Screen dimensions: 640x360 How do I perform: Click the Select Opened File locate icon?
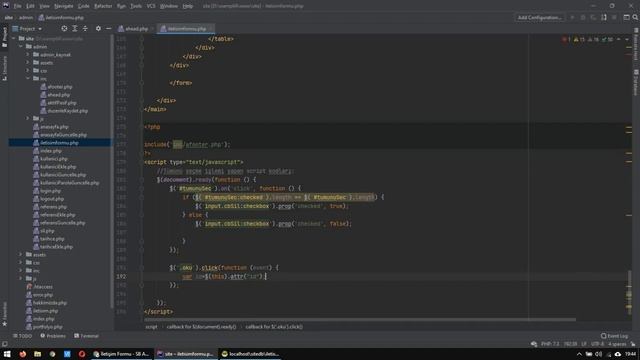(x=64, y=29)
